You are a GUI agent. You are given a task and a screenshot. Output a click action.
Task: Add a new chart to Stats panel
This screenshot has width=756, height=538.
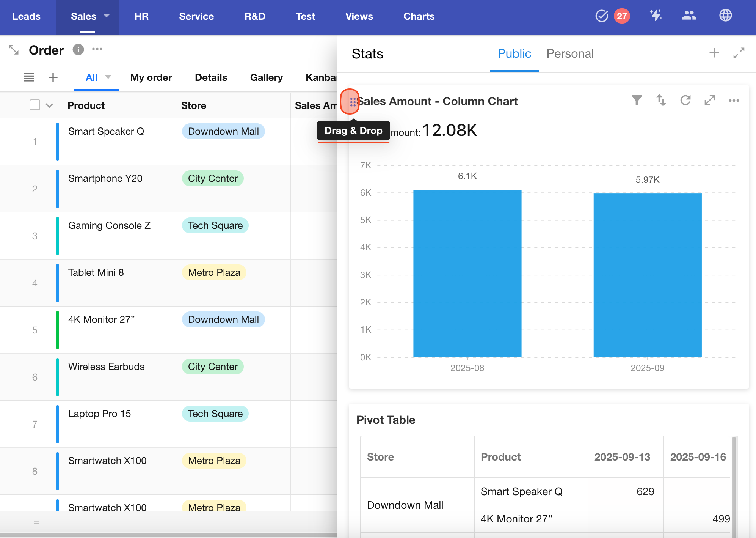pyautogui.click(x=714, y=53)
